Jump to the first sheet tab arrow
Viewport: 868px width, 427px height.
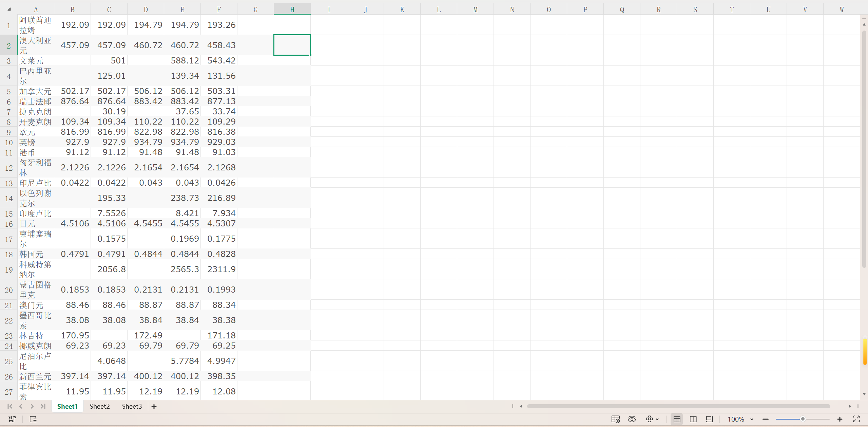[10, 406]
